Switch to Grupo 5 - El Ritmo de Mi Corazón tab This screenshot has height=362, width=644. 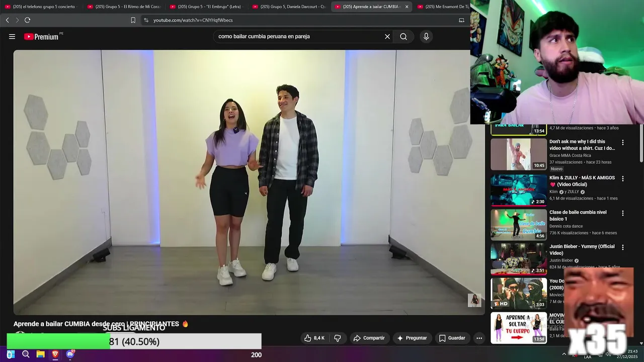(x=123, y=7)
